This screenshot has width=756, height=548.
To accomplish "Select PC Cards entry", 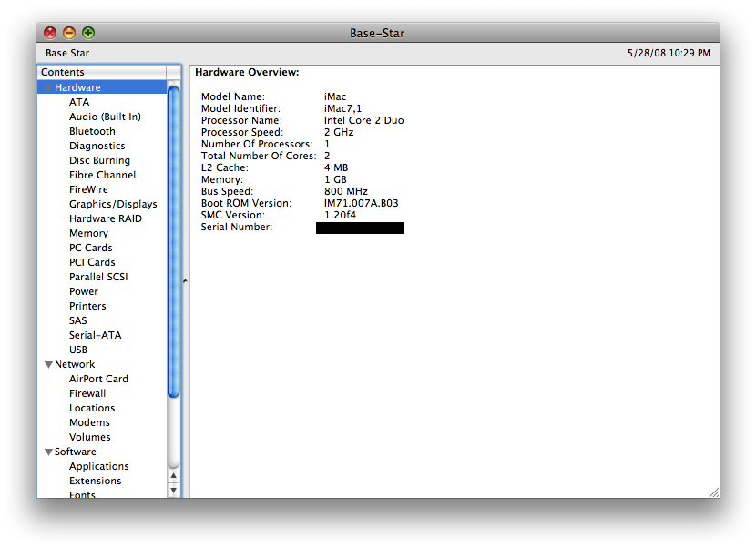I will coord(91,248).
